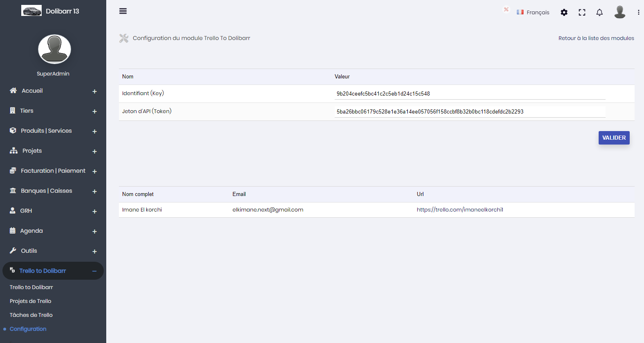Screen dimensions: 644x343
Task: Follow Retour à la liste des modules link
Action: 596,38
